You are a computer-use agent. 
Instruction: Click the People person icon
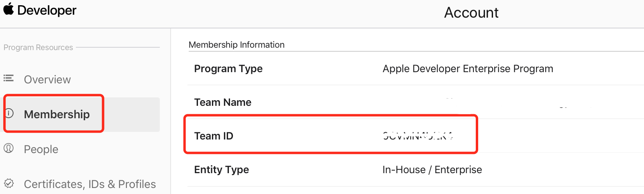tap(8, 148)
